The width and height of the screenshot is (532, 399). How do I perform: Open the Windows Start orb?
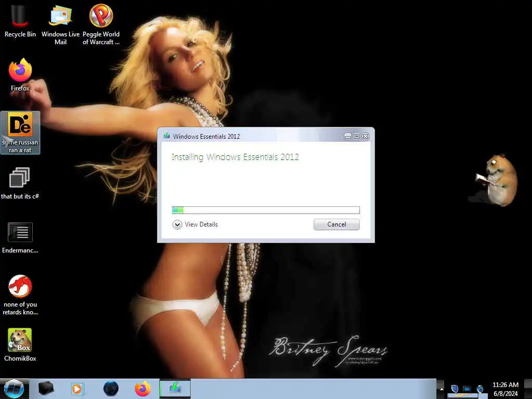click(14, 389)
